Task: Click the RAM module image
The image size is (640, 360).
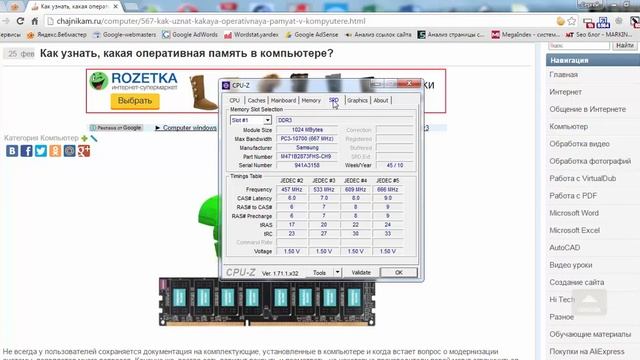Action: tap(267, 302)
